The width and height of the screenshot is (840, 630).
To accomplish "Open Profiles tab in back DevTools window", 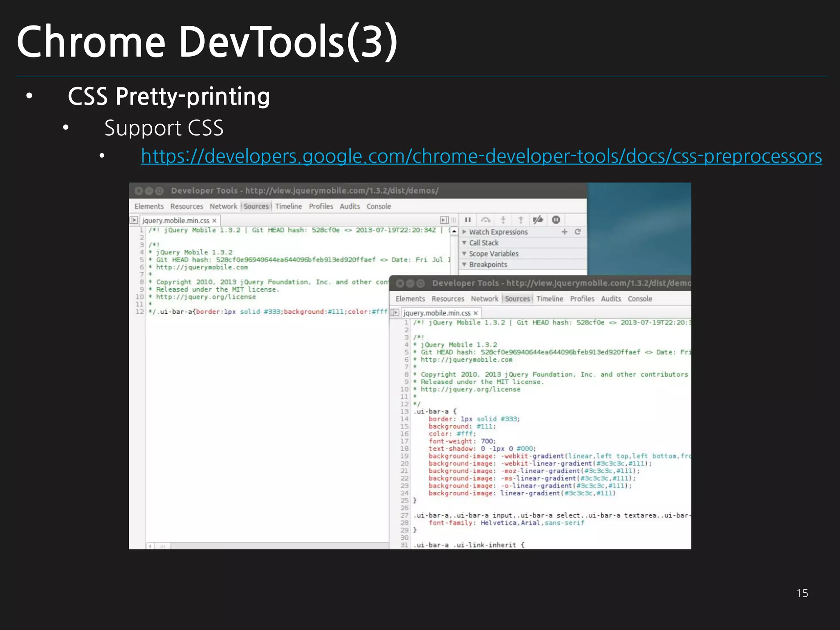I will [321, 206].
